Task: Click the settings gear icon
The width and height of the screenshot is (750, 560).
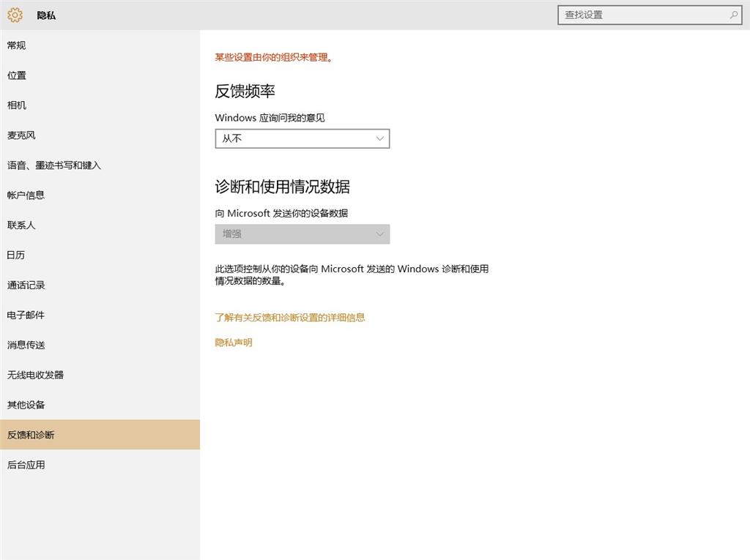Action: tap(15, 15)
